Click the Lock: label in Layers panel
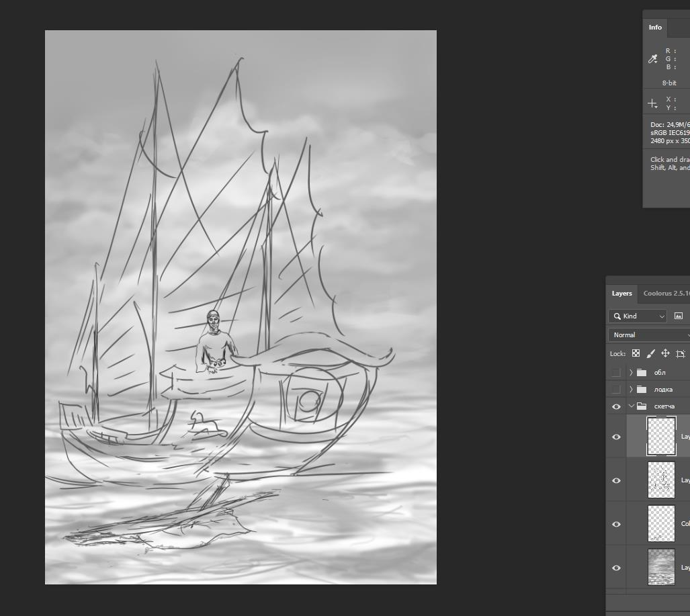 [x=617, y=354]
